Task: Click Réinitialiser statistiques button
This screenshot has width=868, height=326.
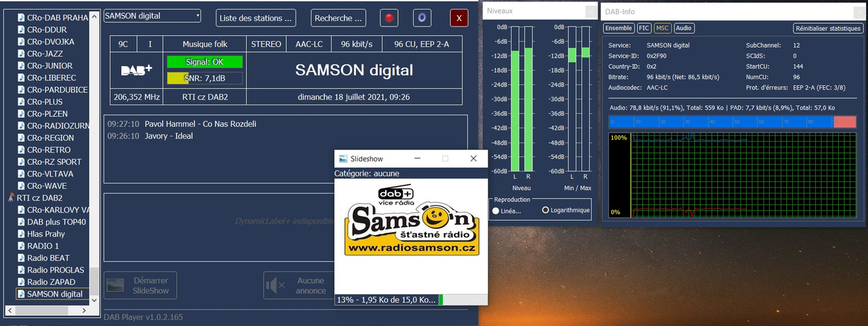Action: 828,29
